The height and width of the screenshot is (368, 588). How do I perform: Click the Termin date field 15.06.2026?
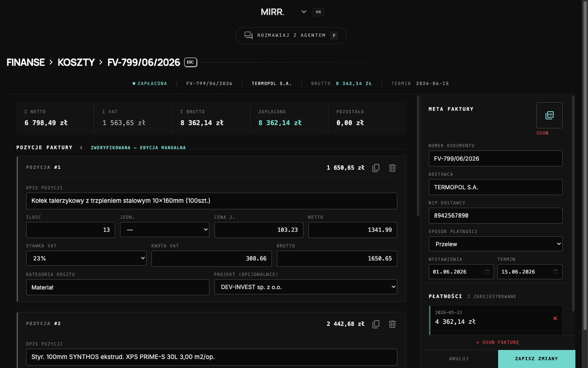pyautogui.click(x=530, y=272)
